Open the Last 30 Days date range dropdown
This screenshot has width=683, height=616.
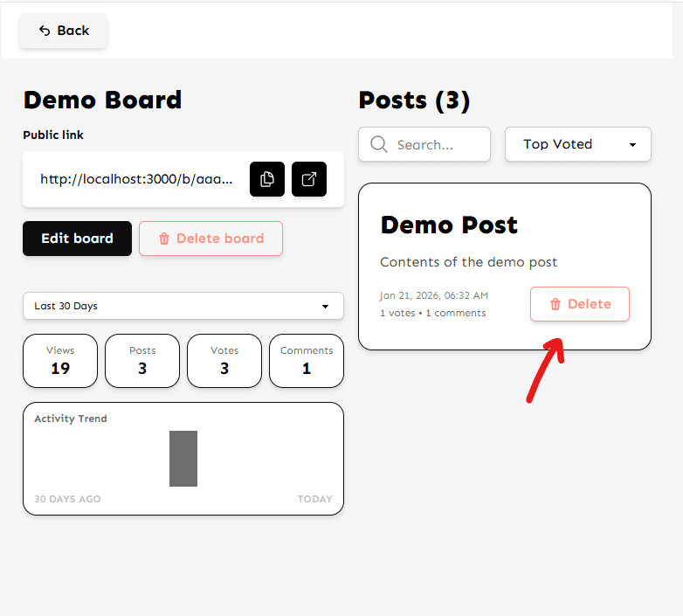tap(183, 306)
